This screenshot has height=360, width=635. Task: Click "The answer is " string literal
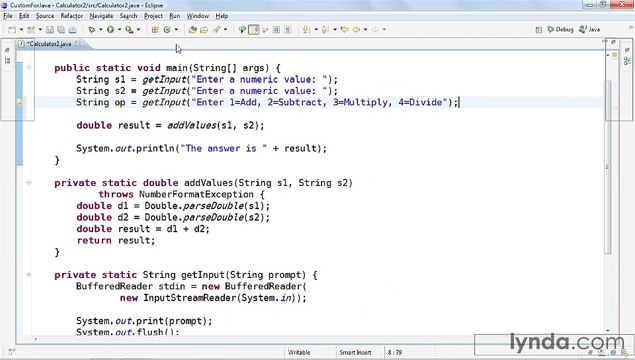224,148
